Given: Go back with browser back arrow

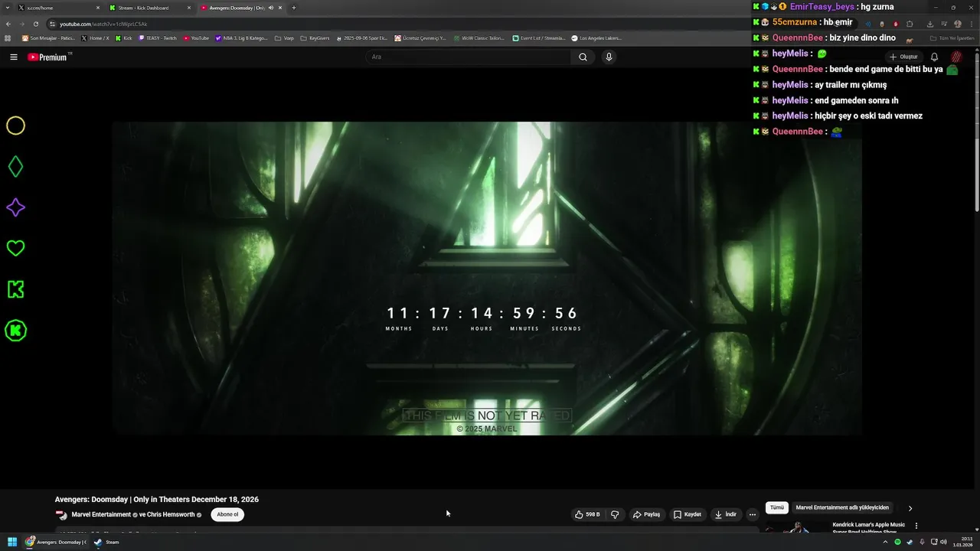Looking at the screenshot, I should (x=8, y=24).
